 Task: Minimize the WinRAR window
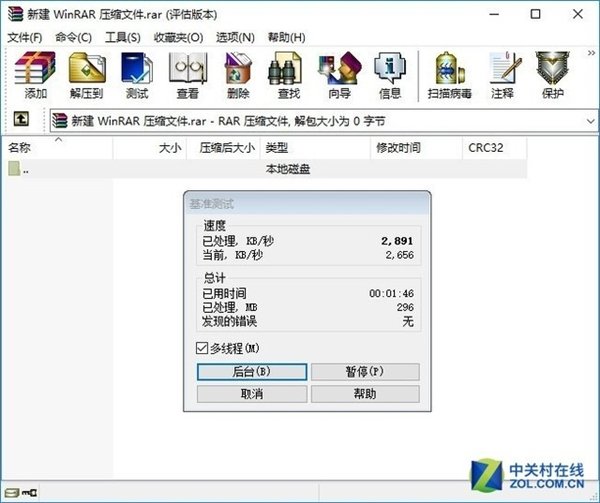point(494,15)
